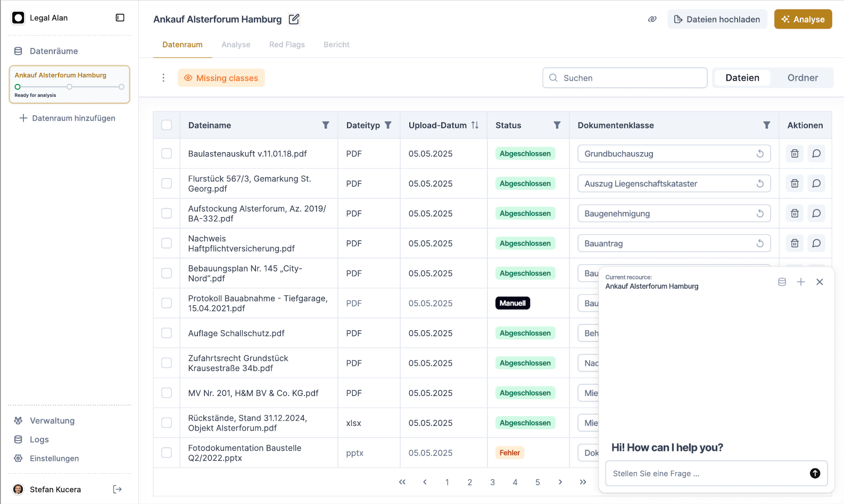Switch to the Red Flags tab
844x504 pixels.
coord(287,45)
